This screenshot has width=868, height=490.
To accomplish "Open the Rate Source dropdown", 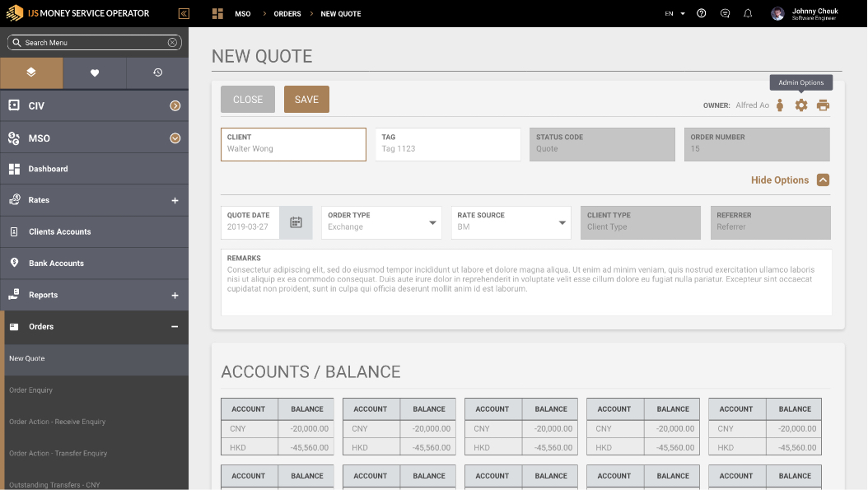I will 562,222.
